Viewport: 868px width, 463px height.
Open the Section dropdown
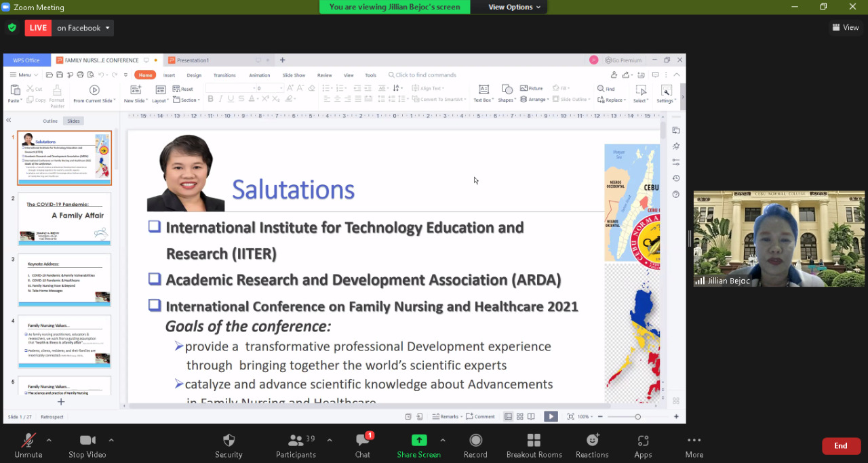pos(186,100)
